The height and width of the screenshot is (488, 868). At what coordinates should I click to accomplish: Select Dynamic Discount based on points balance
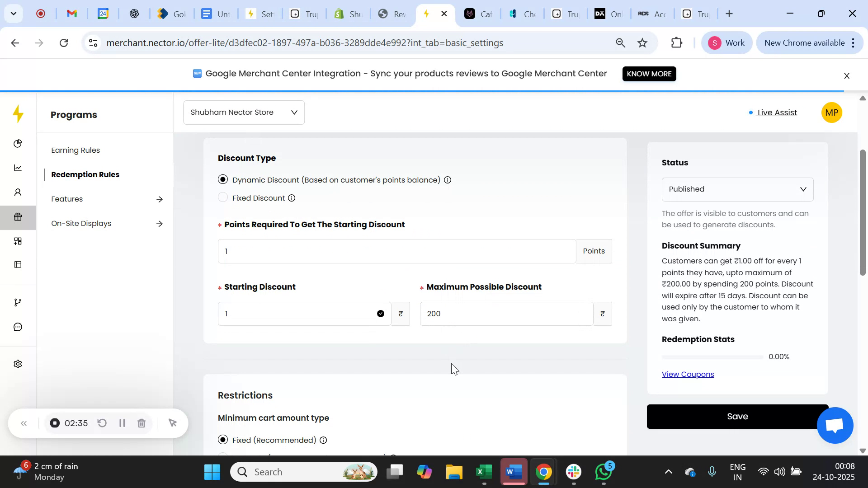[222, 179]
